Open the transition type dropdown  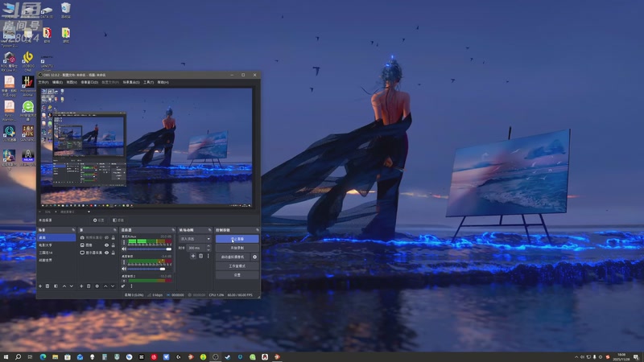tap(195, 239)
